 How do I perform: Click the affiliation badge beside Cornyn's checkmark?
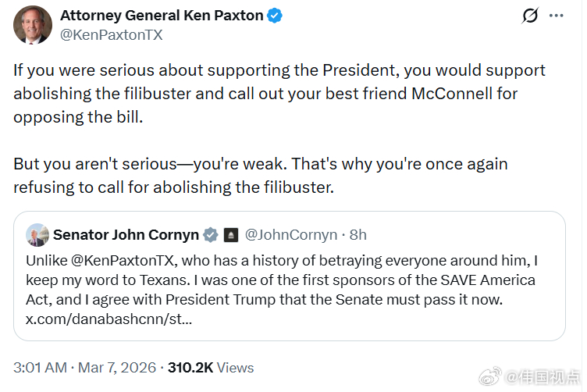(231, 234)
